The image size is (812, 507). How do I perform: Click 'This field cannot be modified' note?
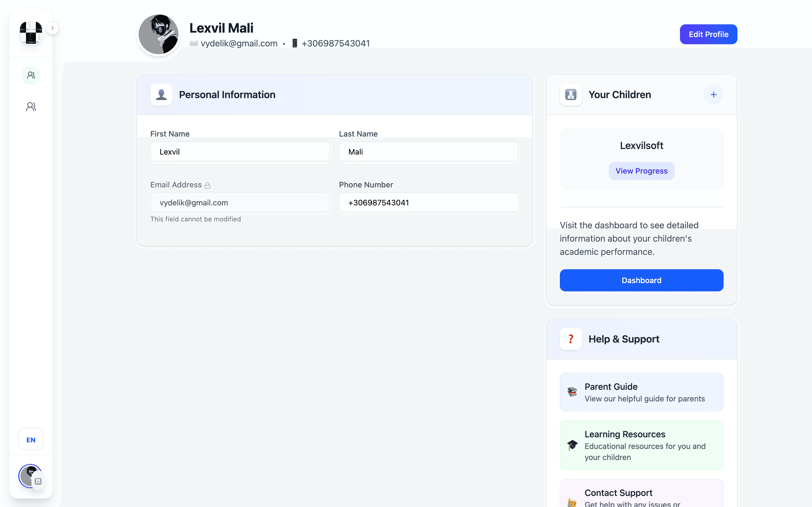[196, 219]
